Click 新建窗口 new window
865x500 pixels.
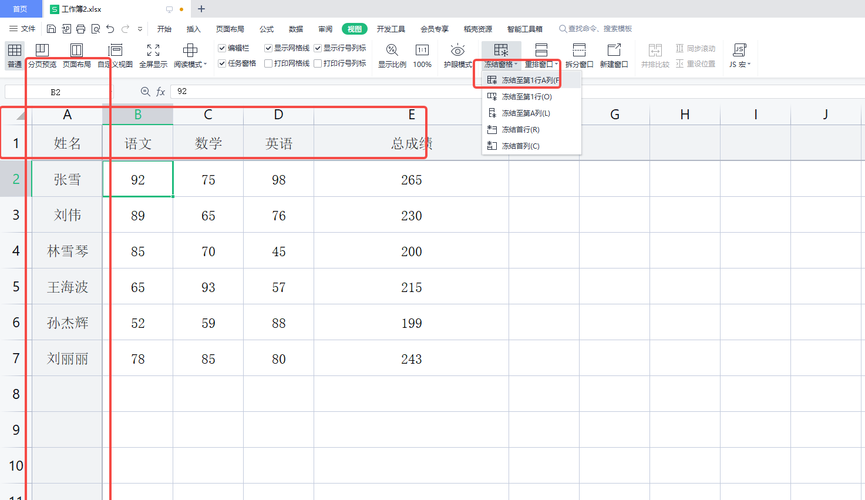614,55
